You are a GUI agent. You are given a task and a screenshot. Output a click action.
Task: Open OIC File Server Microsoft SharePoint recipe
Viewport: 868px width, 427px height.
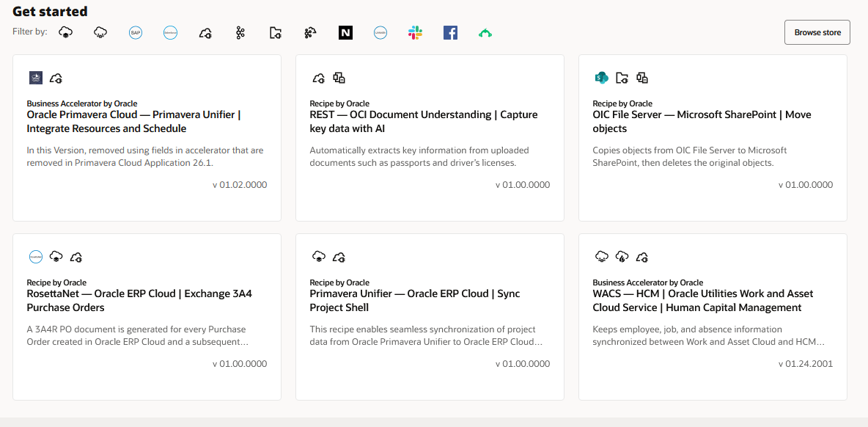tap(702, 122)
